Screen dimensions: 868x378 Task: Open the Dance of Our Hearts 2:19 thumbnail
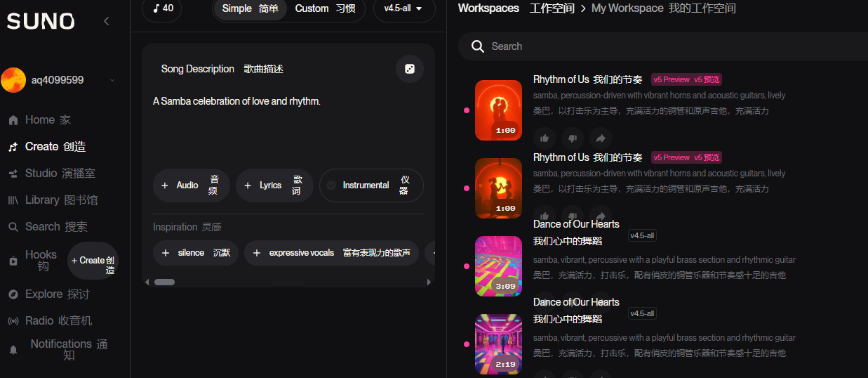[x=498, y=344]
